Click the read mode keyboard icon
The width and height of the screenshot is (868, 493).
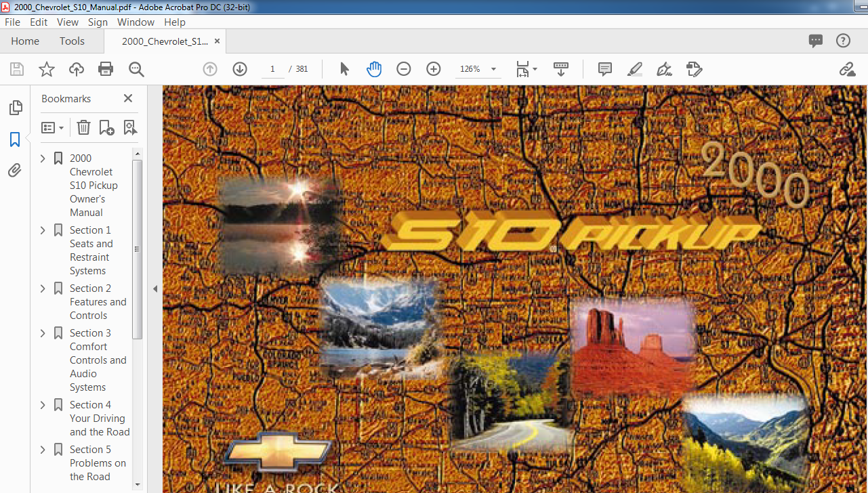click(561, 69)
